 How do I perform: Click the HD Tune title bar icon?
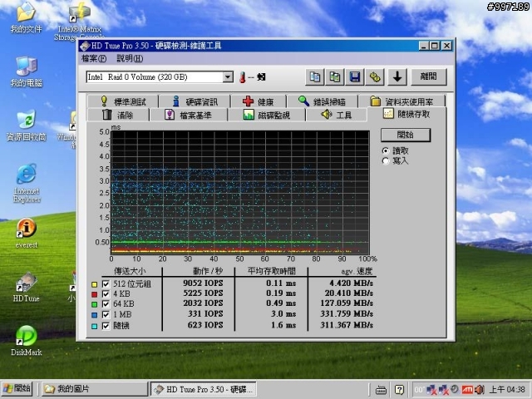click(85, 46)
